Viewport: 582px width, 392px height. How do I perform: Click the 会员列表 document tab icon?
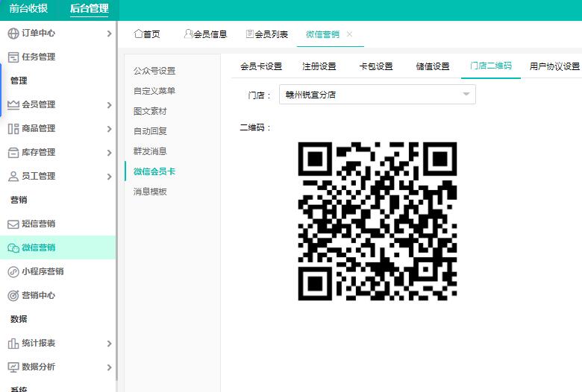pyautogui.click(x=250, y=34)
